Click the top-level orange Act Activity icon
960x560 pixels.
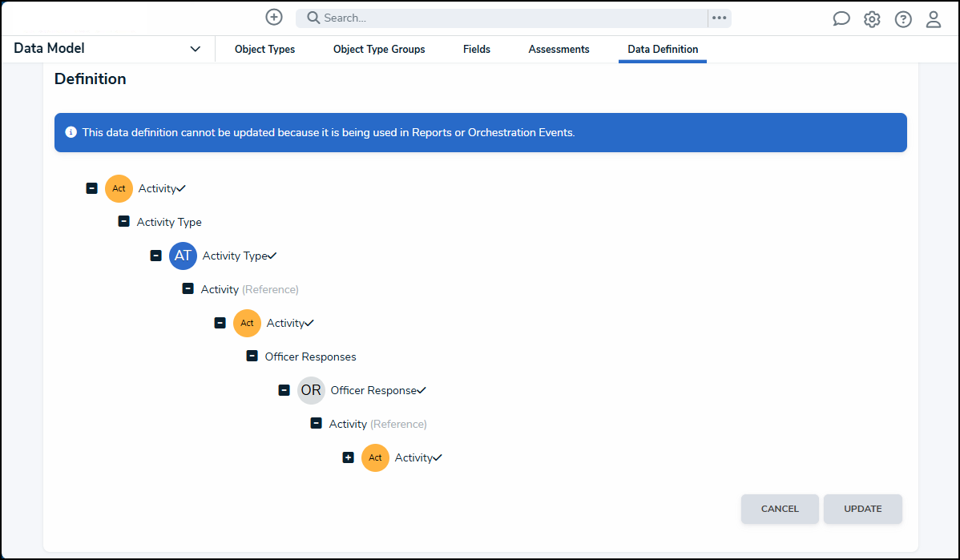click(x=119, y=188)
